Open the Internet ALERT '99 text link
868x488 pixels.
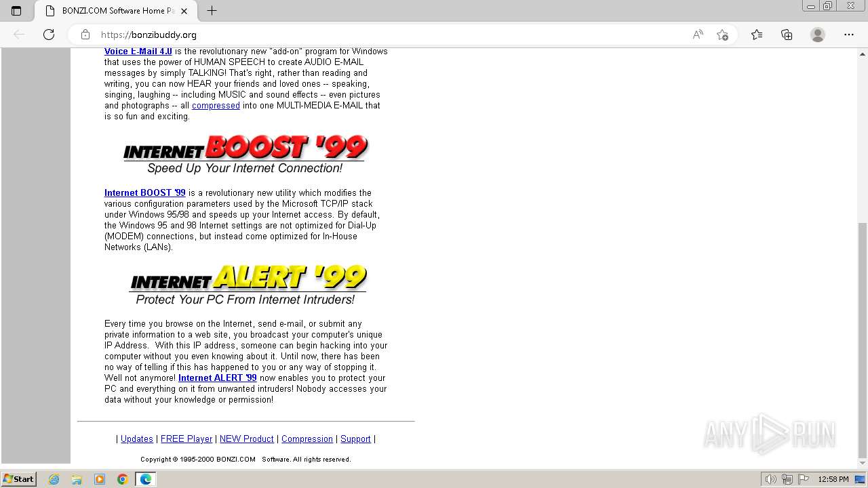[x=217, y=378]
